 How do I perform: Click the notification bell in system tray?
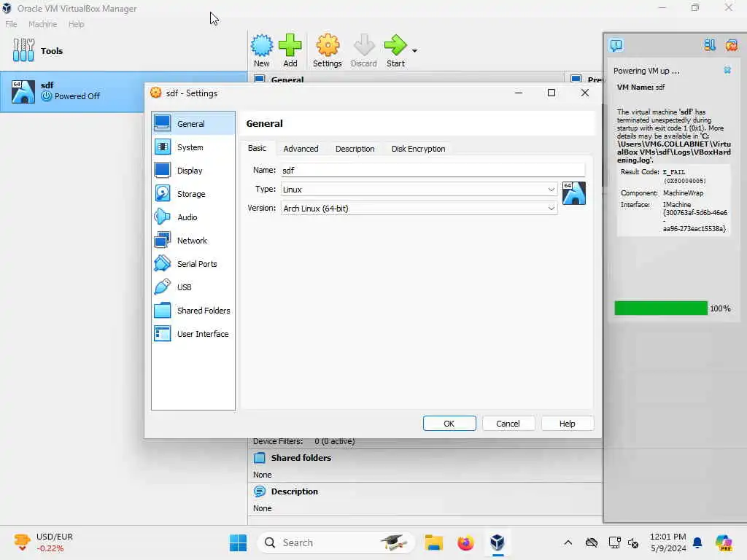697,542
